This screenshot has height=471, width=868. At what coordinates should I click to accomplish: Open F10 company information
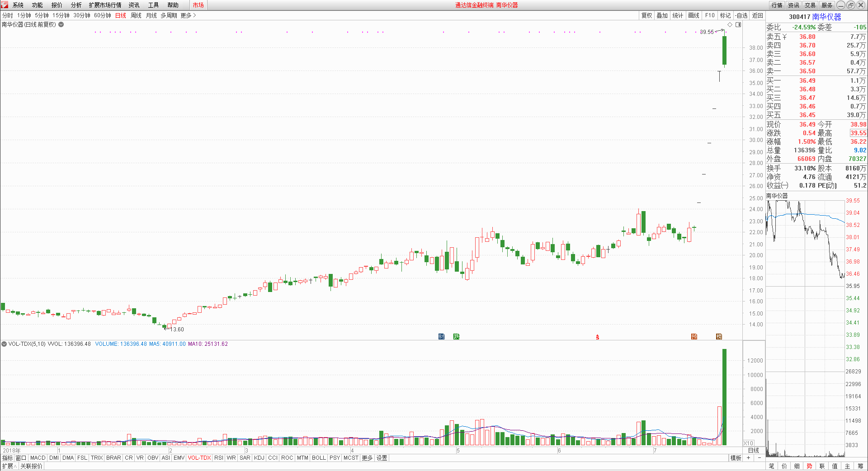coord(710,15)
